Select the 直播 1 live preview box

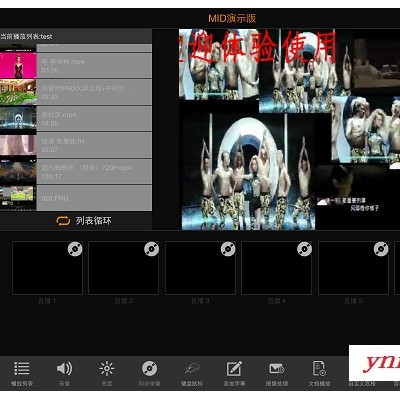47,268
